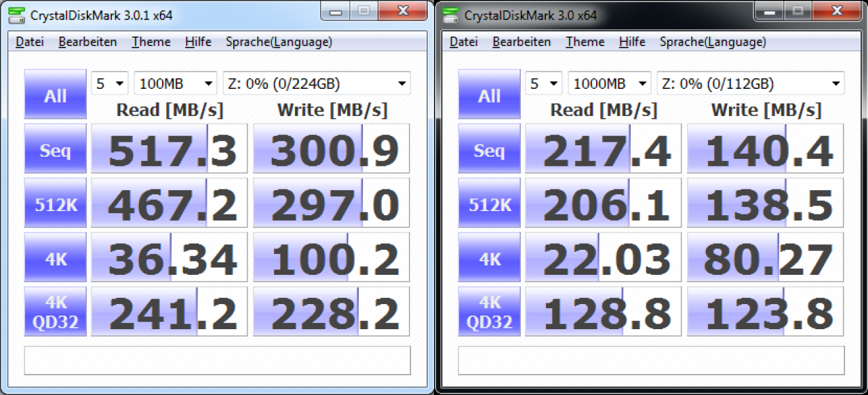Open drive dropdown Z: 0% (0/112GB)
The image size is (868, 395).
tap(751, 83)
